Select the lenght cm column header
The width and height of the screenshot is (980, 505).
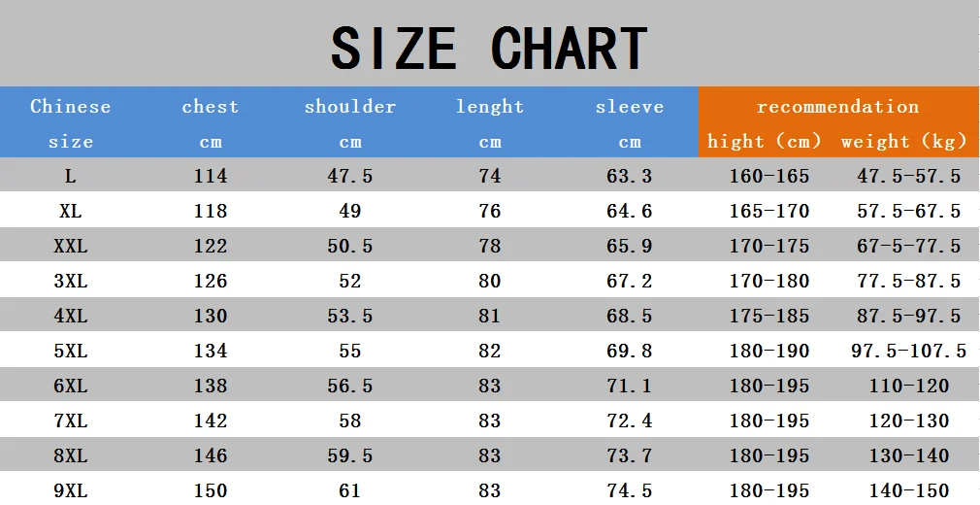coord(490,123)
